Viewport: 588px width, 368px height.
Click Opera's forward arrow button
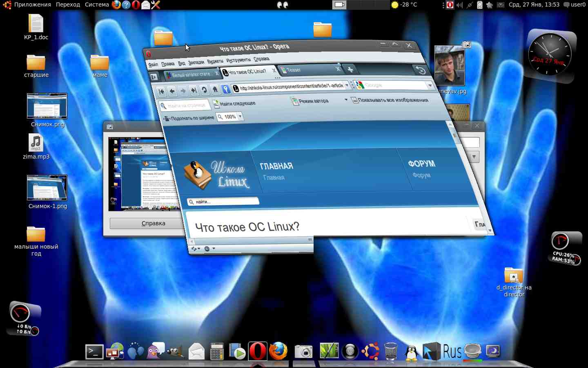click(183, 91)
